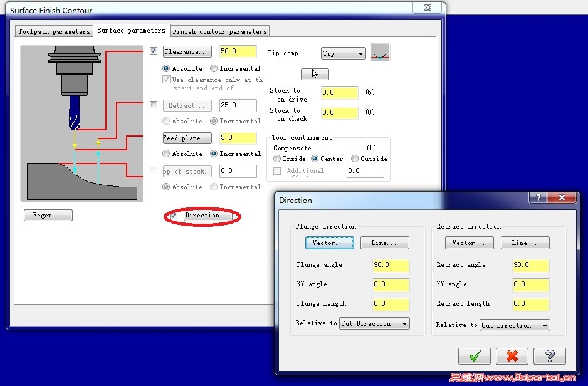
Task: Switch to Toolpath parameters tab
Action: [x=54, y=31]
